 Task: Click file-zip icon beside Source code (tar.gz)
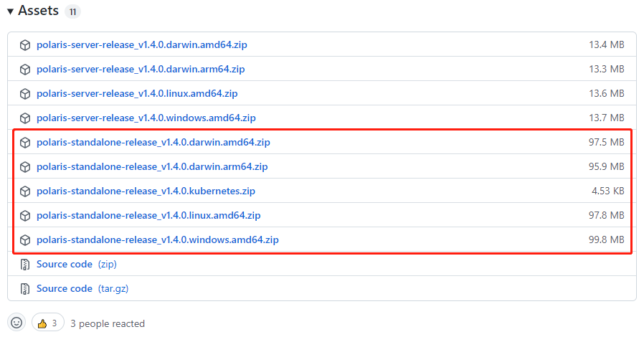coord(25,289)
